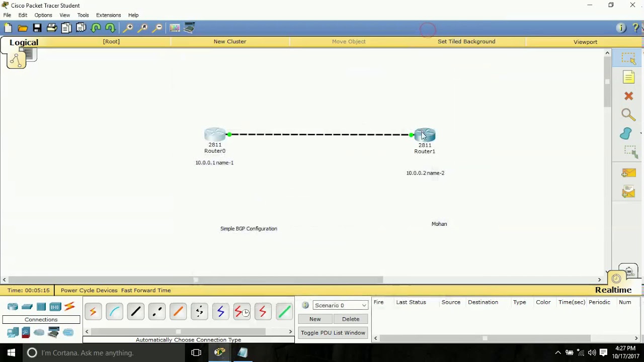This screenshot has height=362, width=644.
Task: Select the Place Note tool
Action: click(628, 77)
